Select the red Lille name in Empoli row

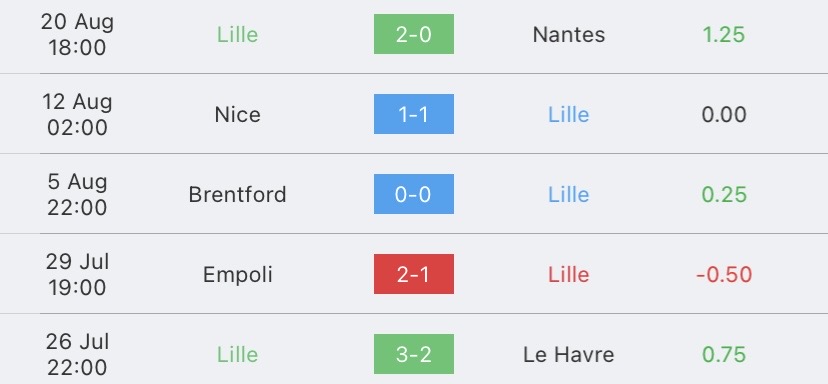click(x=569, y=274)
